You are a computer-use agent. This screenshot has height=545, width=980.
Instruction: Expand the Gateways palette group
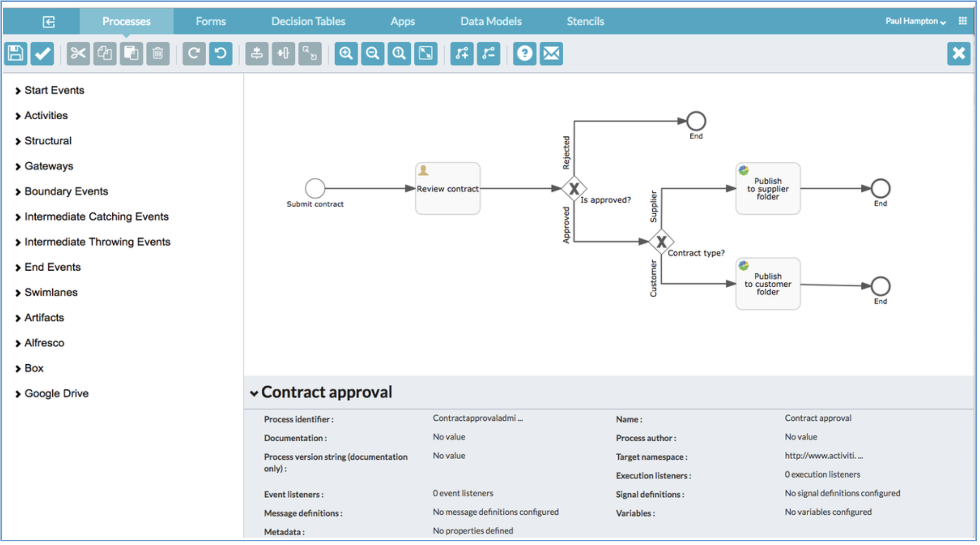49,166
